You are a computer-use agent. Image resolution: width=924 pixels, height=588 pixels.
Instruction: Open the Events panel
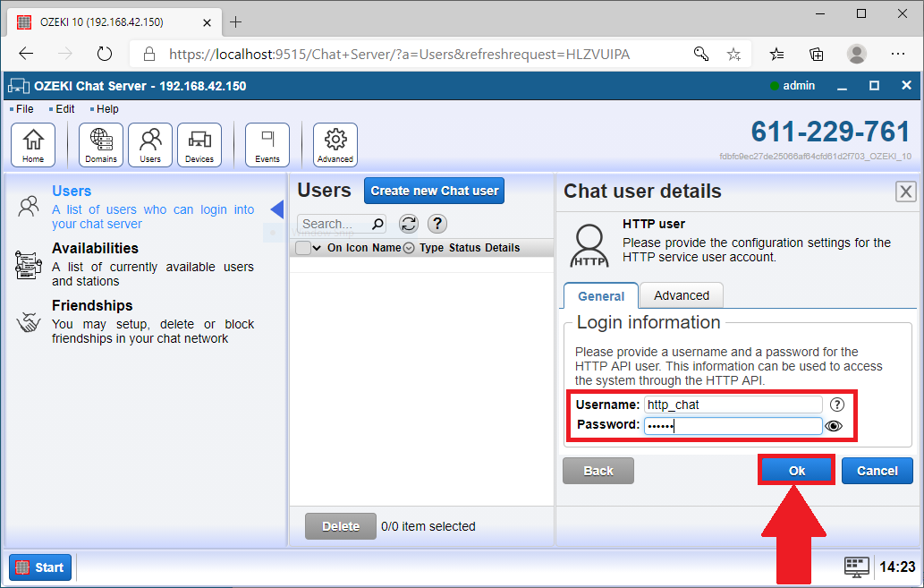pos(267,143)
